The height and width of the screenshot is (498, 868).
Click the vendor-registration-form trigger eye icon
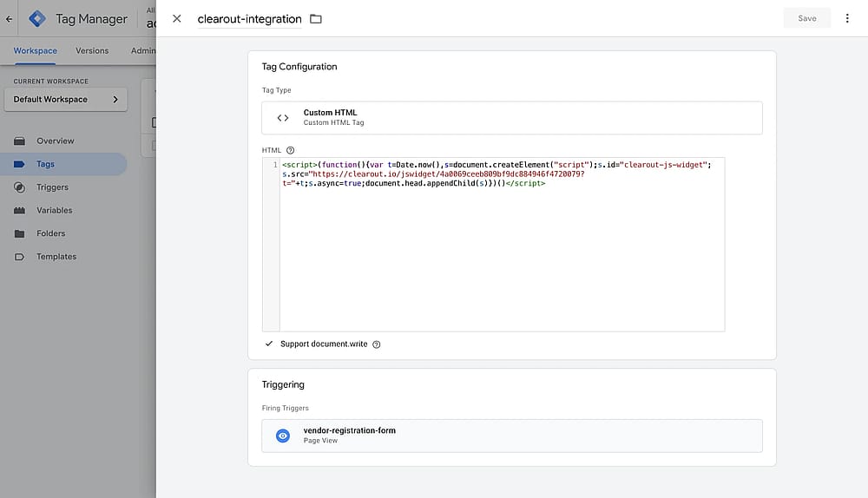[283, 436]
